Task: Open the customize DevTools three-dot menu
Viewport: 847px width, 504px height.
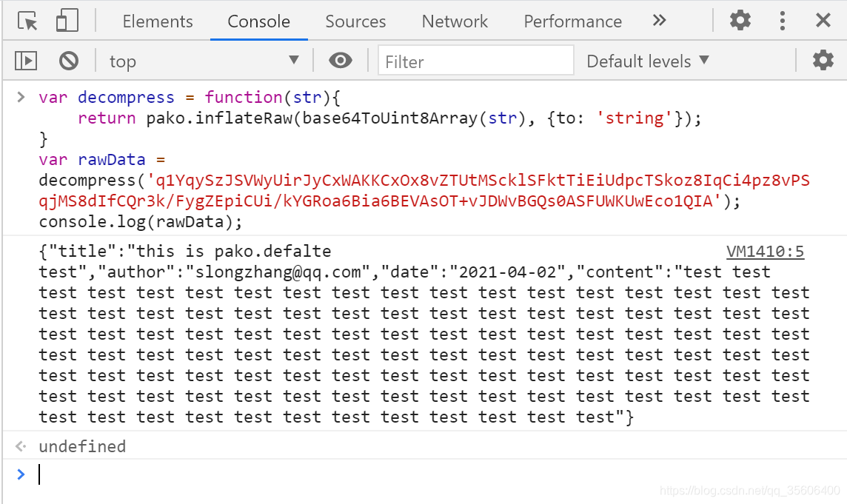Action: tap(782, 21)
